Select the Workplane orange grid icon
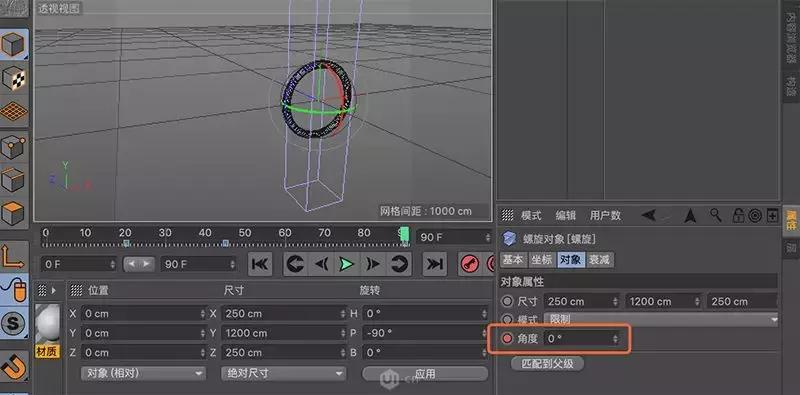Screen dimensions: 800x395 click(x=14, y=111)
